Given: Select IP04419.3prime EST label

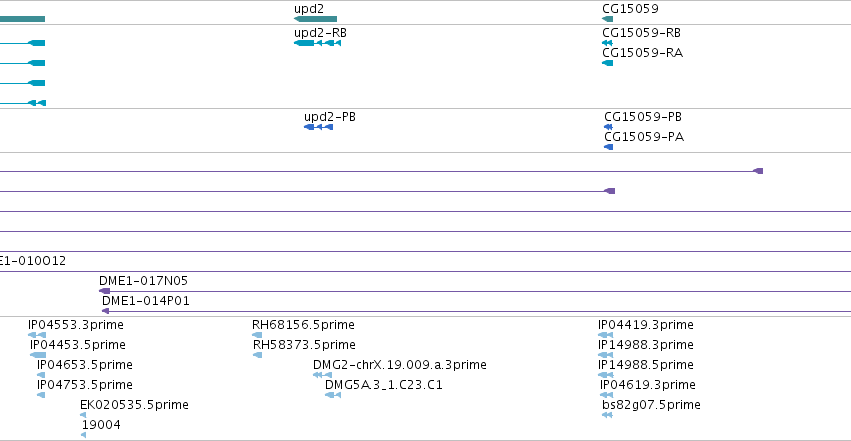Looking at the screenshot, I should 646,325.
